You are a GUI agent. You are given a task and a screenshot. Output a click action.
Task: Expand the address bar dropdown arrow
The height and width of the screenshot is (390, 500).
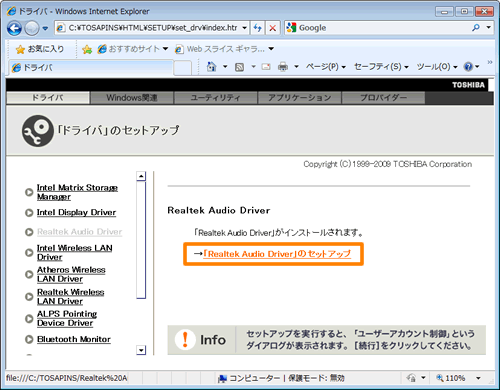[244, 28]
